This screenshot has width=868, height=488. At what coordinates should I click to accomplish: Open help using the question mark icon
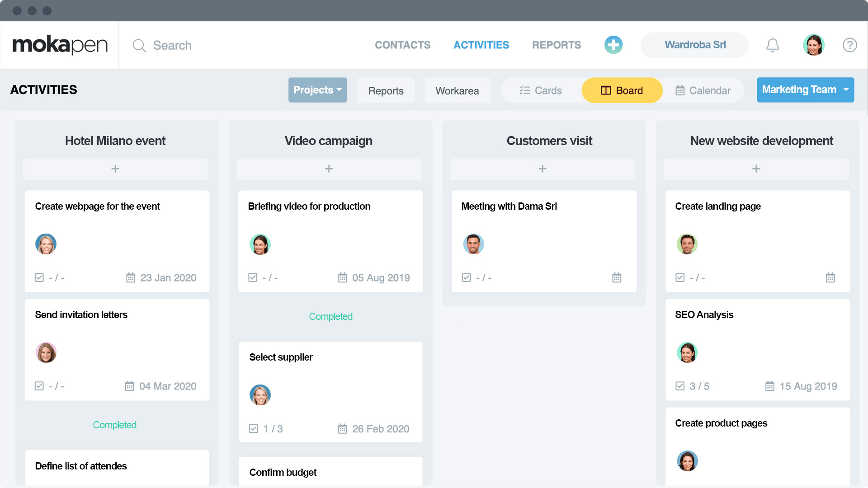coord(849,45)
